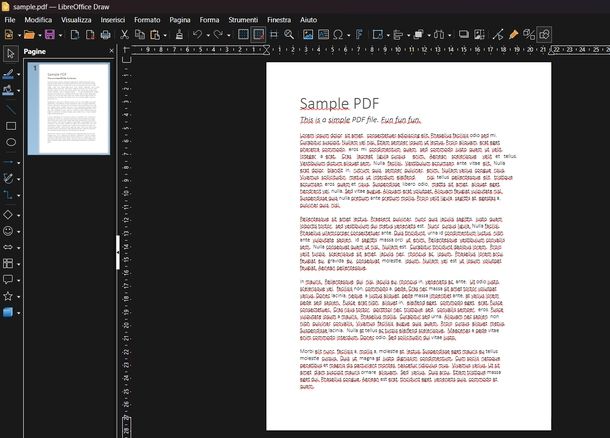Undo the last action
This screenshot has width=610, height=438.
point(198,35)
